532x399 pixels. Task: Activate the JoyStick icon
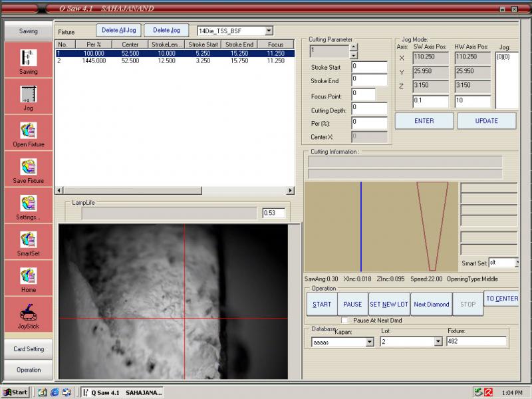click(x=28, y=313)
